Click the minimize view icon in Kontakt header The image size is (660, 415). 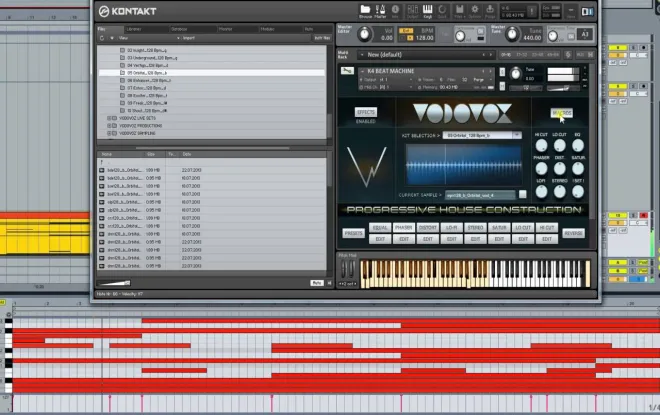click(571, 11)
